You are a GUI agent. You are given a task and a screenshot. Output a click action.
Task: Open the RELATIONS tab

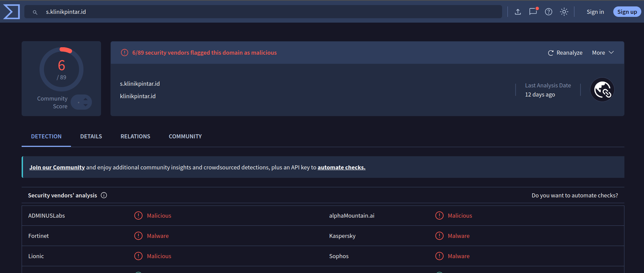(x=135, y=136)
